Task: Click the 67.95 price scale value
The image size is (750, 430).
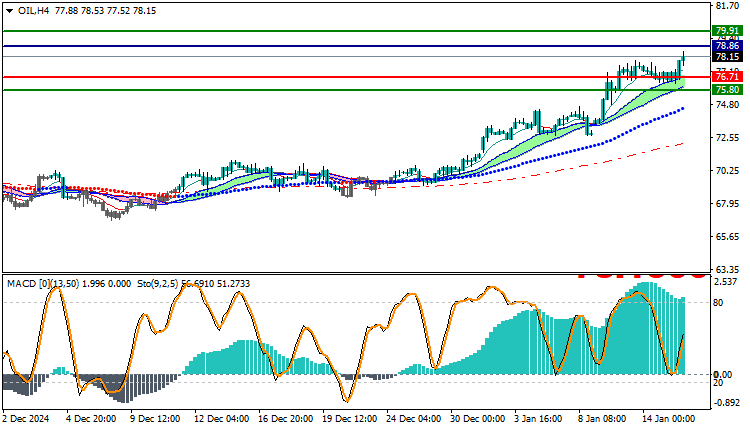Action: click(728, 204)
